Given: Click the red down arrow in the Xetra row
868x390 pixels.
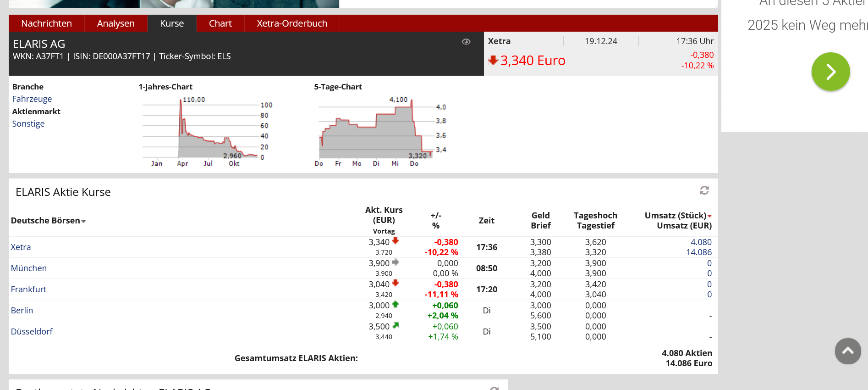Looking at the screenshot, I should point(396,241).
